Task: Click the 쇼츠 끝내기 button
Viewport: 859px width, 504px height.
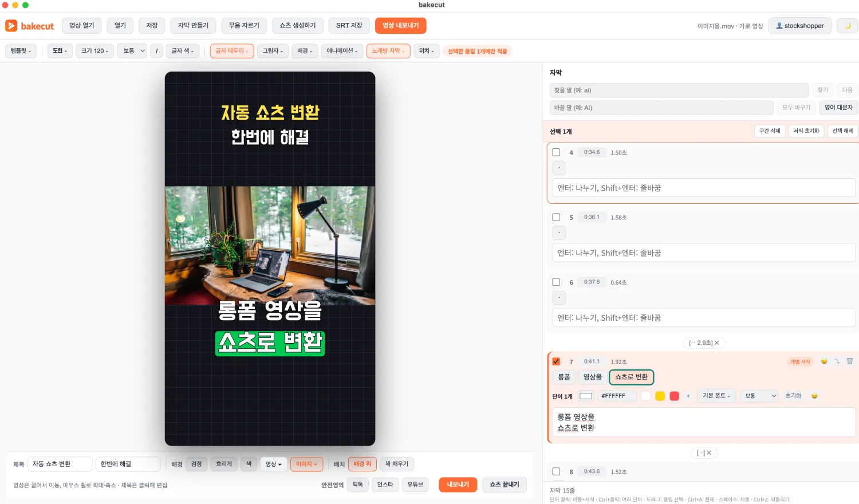Action: pyautogui.click(x=505, y=485)
